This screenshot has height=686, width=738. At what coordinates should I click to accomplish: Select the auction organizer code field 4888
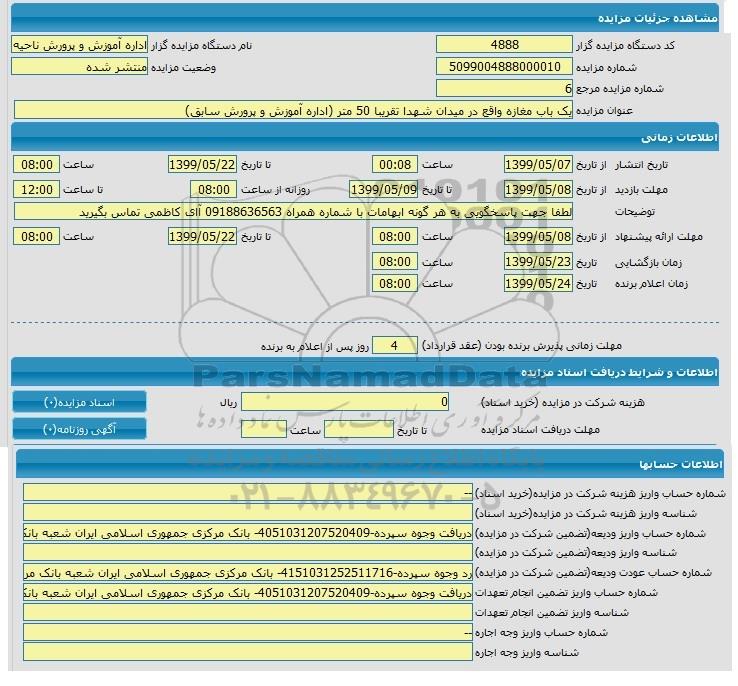(x=504, y=45)
